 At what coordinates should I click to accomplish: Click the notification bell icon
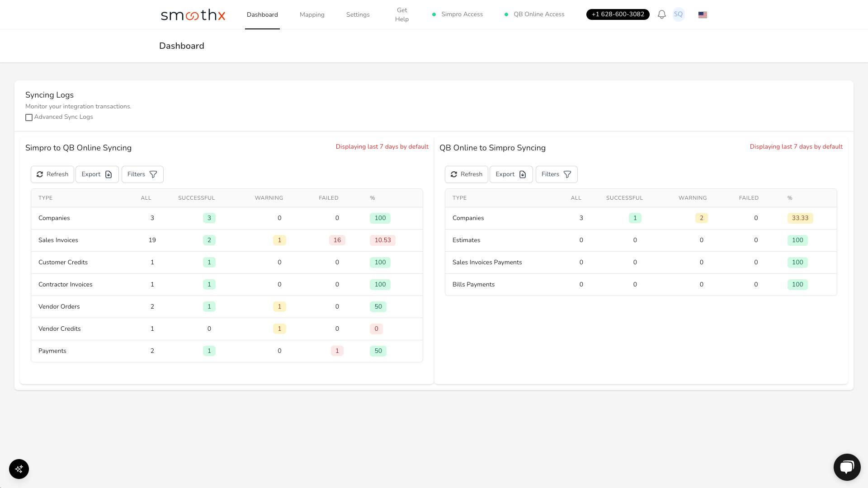[661, 14]
